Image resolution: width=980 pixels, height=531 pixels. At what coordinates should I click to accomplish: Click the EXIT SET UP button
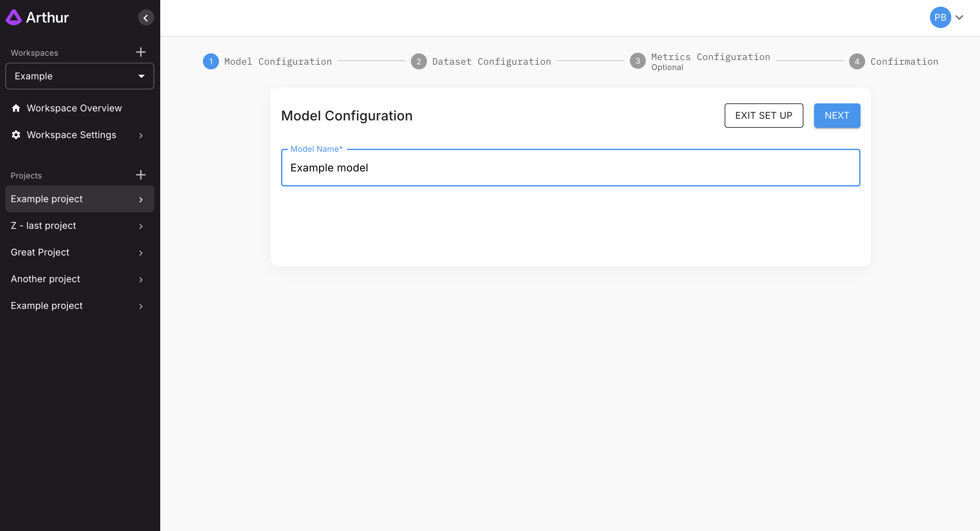click(x=763, y=115)
